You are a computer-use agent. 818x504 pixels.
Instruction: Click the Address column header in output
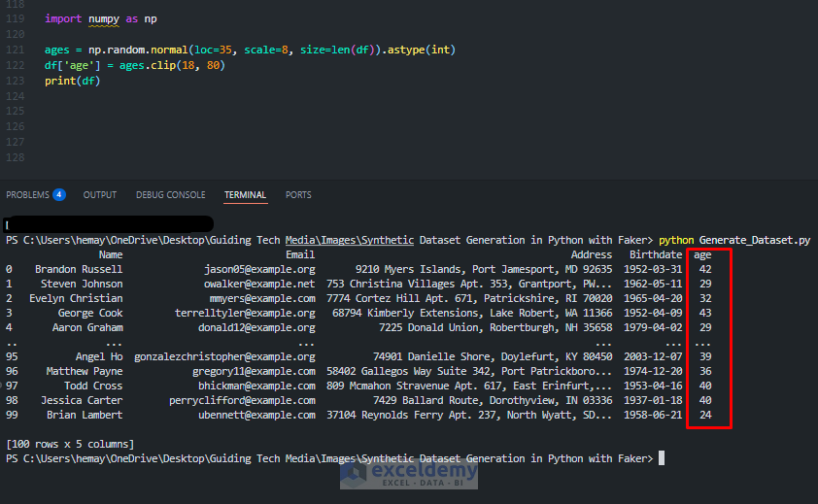(591, 254)
